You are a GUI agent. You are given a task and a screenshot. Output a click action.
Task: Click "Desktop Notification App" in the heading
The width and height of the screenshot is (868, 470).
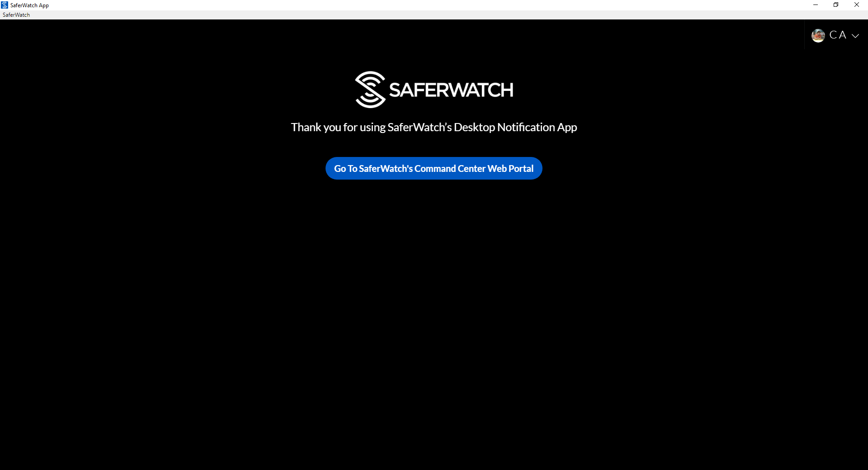pos(515,127)
